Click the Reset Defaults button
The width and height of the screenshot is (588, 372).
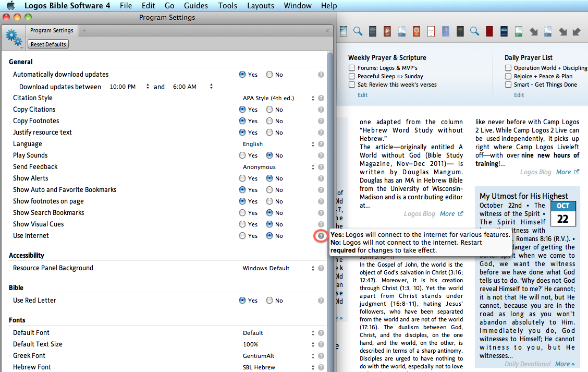[x=48, y=44]
